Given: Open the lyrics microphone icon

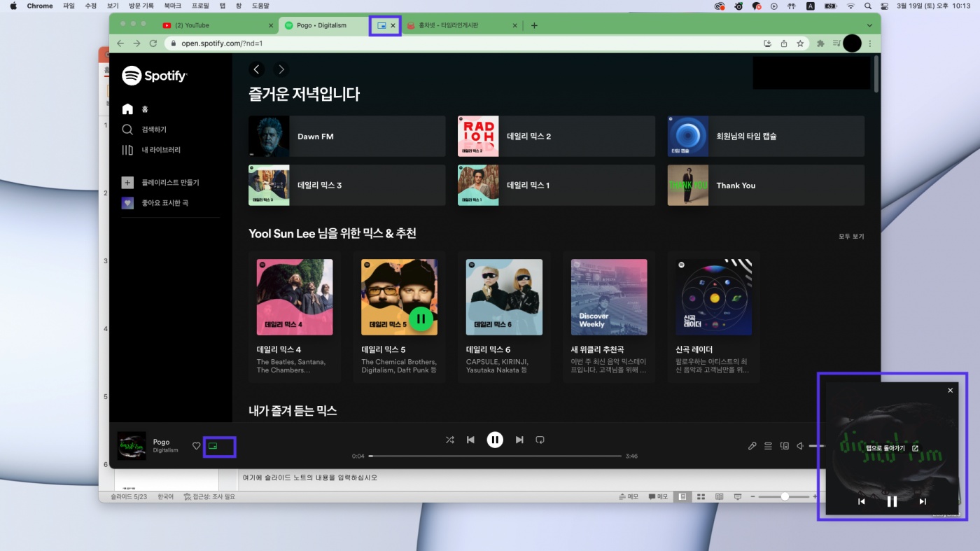Looking at the screenshot, I should tap(752, 446).
